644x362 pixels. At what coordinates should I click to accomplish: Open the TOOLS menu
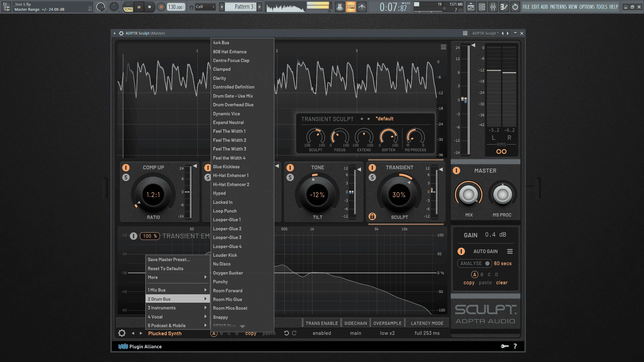click(602, 7)
